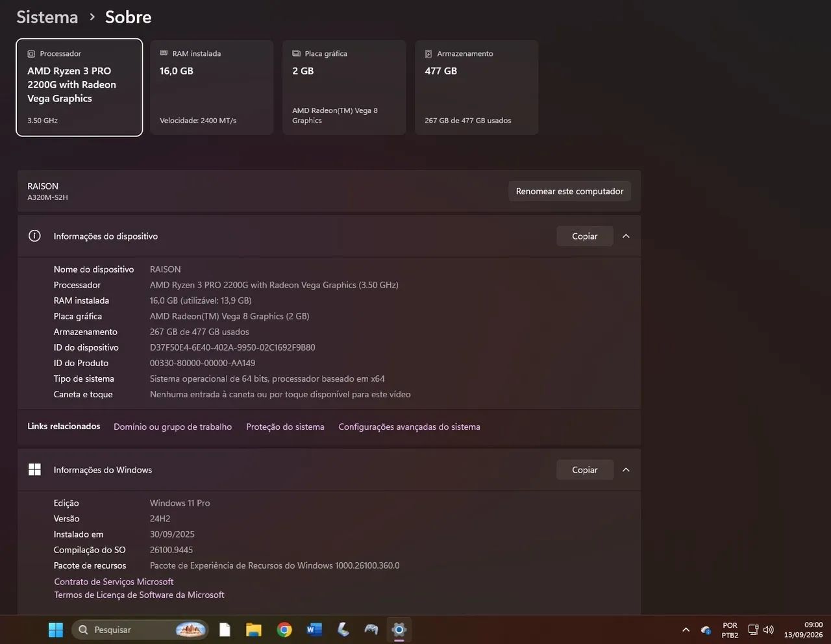Open Proteção do sistema link
Image resolution: width=831 pixels, height=644 pixels.
(x=285, y=427)
